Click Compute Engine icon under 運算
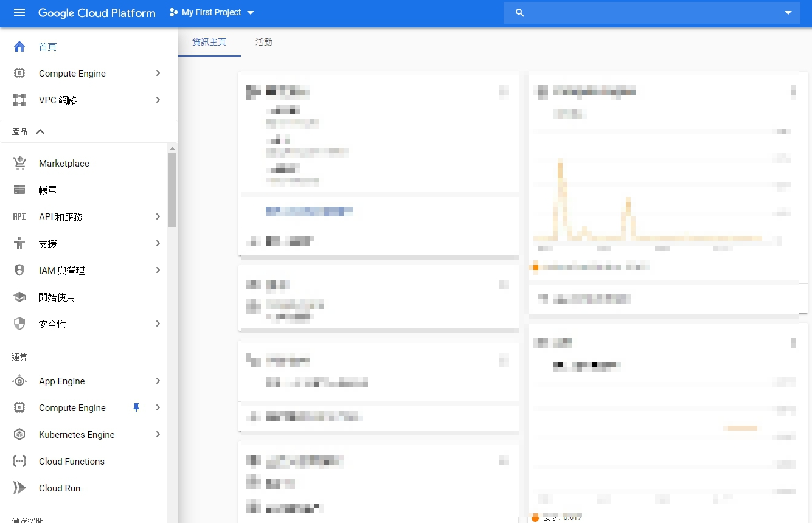This screenshot has height=523, width=812. click(19, 408)
